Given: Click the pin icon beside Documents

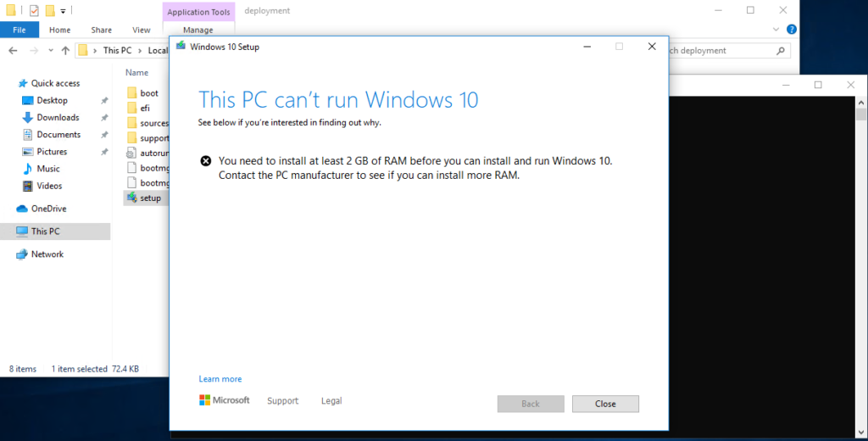Looking at the screenshot, I should 104,135.
